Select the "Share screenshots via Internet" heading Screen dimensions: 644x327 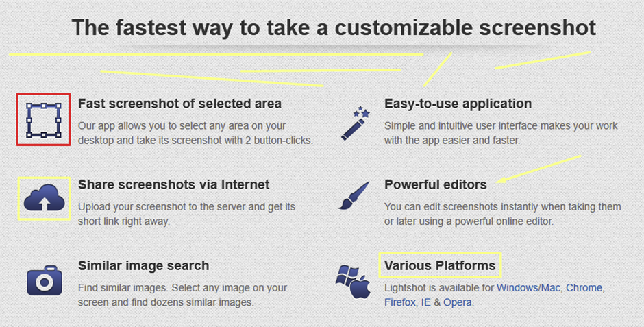pos(173,184)
